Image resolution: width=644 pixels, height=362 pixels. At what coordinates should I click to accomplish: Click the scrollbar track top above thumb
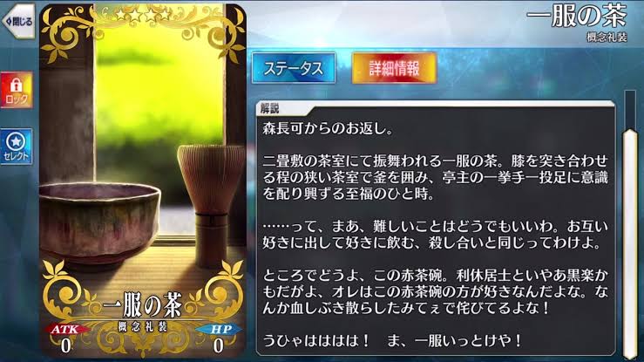coord(630,109)
